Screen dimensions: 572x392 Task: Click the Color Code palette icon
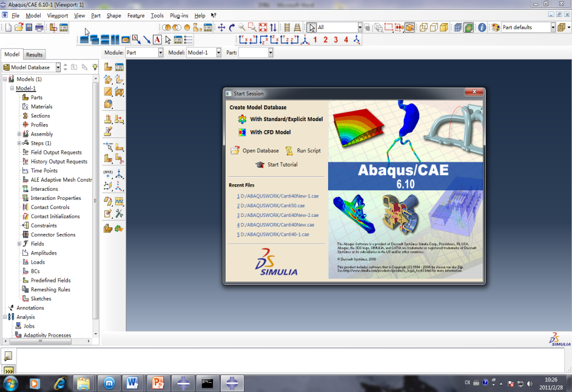pos(496,27)
